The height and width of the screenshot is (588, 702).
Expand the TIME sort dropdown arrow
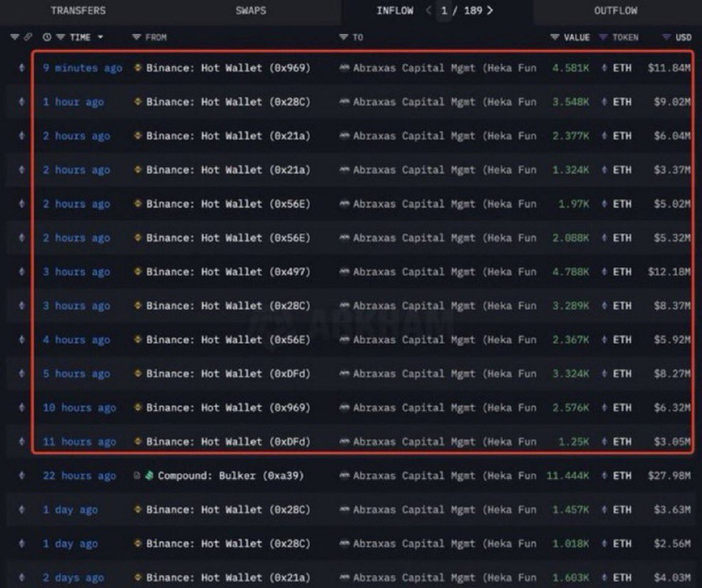101,37
